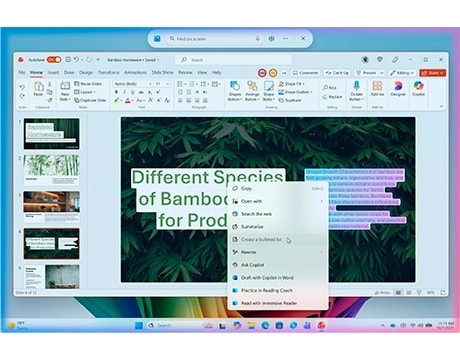460x360 pixels.
Task: Open the Review tab
Action: pyautogui.click(x=185, y=72)
